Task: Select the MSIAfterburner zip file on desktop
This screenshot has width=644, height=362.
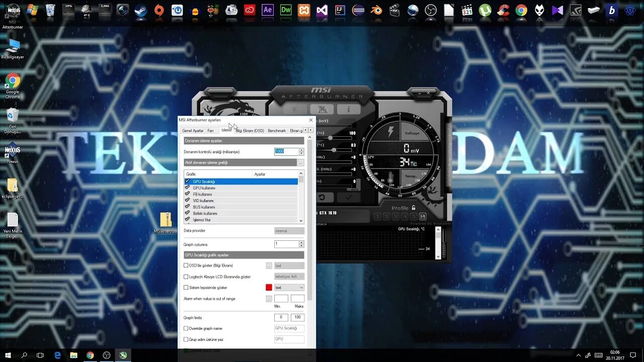Action: click(x=166, y=222)
